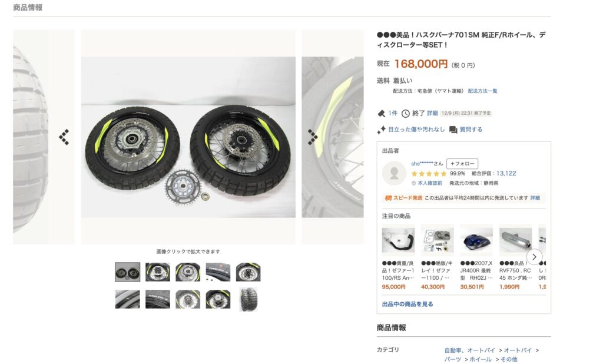Open ホイール category breadcrumb link
The height and width of the screenshot is (364, 603).
tap(481, 359)
